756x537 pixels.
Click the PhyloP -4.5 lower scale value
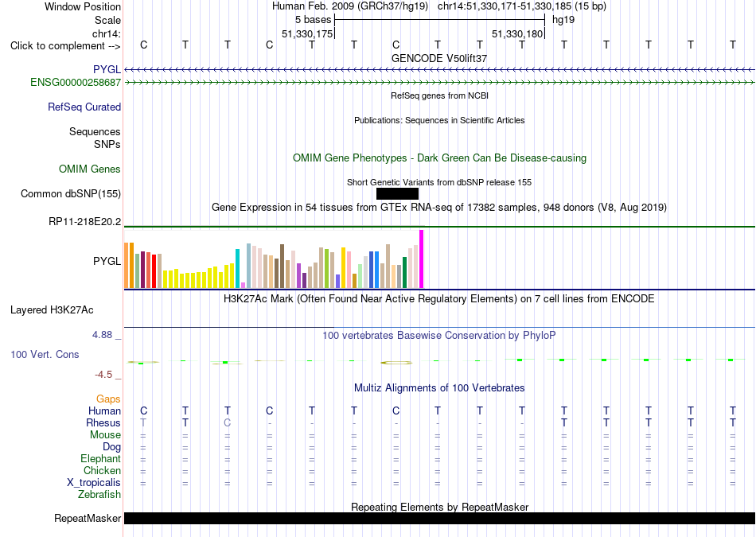tap(103, 375)
